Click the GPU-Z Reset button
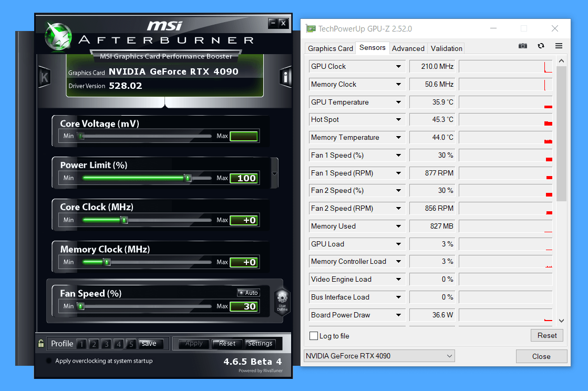Viewport: 588px width, 391px height. point(546,335)
